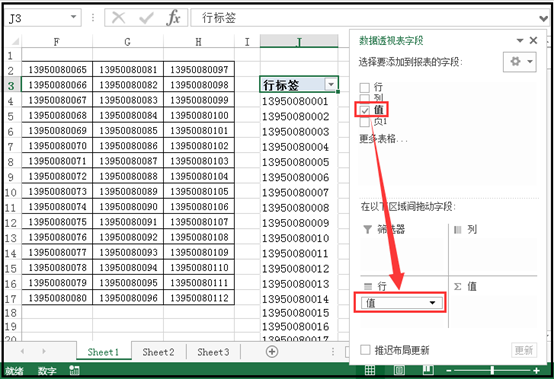Click zoom out minus button
The height and width of the screenshot is (379, 554).
[449, 371]
